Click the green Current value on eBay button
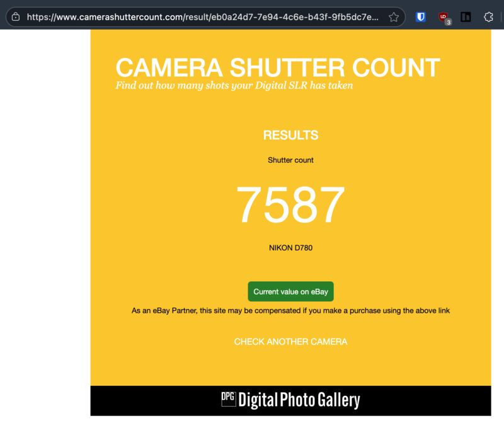504x435 pixels. point(290,292)
